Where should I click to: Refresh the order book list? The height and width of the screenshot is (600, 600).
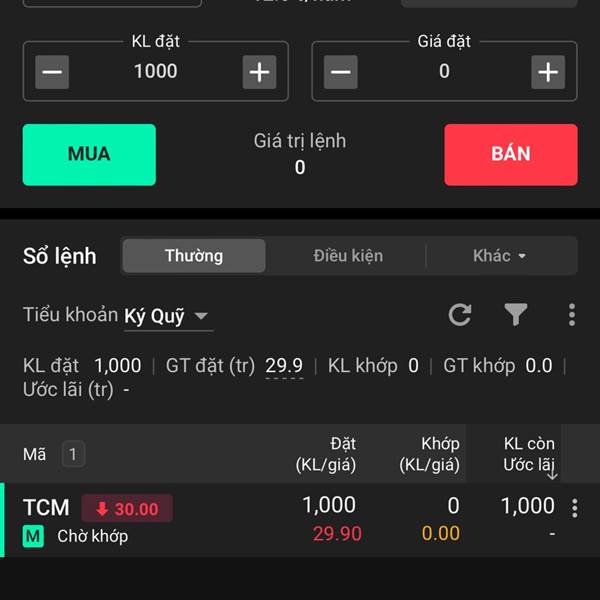[x=460, y=315]
